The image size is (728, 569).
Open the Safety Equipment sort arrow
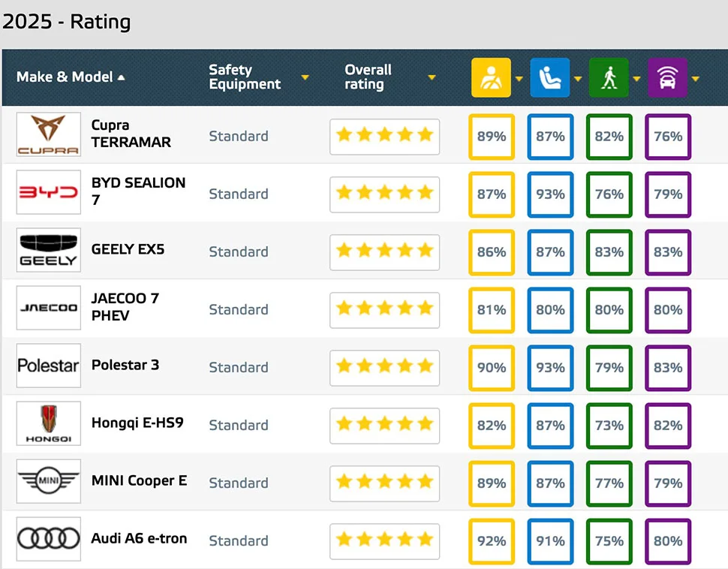pyautogui.click(x=305, y=77)
